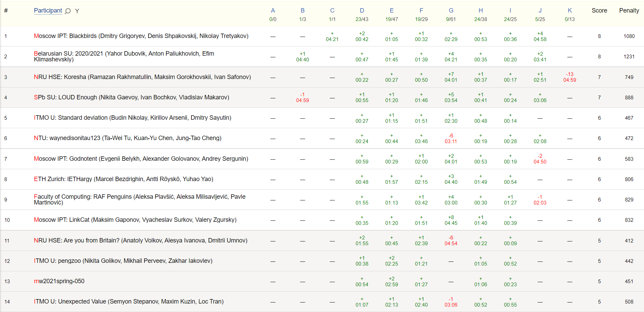Open problem A from the header
644x312 pixels.
273,11
